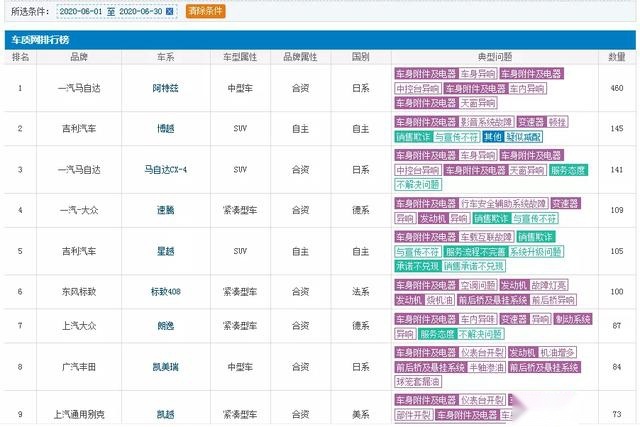Click the 车质网排行榜 table title
The width and height of the screenshot is (640, 427).
click(40, 40)
